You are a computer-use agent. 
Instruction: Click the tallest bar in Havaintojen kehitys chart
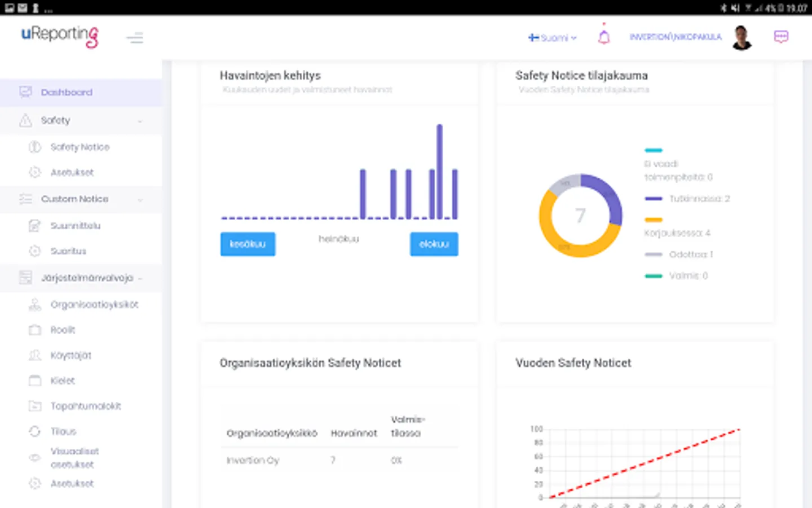(x=440, y=172)
